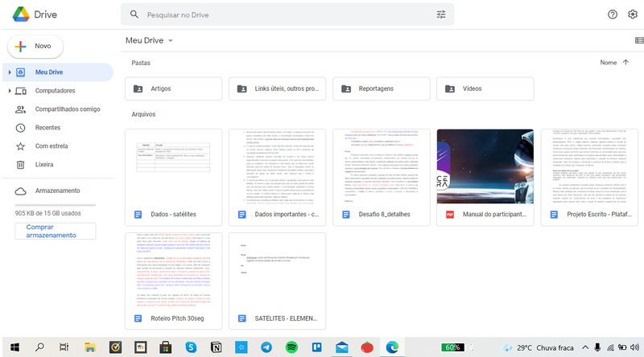The height and width of the screenshot is (357, 644).
Task: Click Comprar armazenamento button
Action: point(56,231)
